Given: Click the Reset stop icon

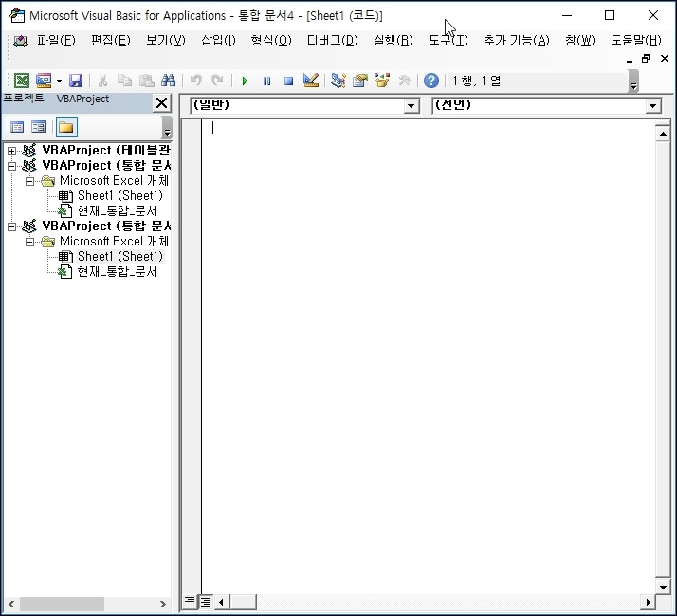Looking at the screenshot, I should click(288, 81).
